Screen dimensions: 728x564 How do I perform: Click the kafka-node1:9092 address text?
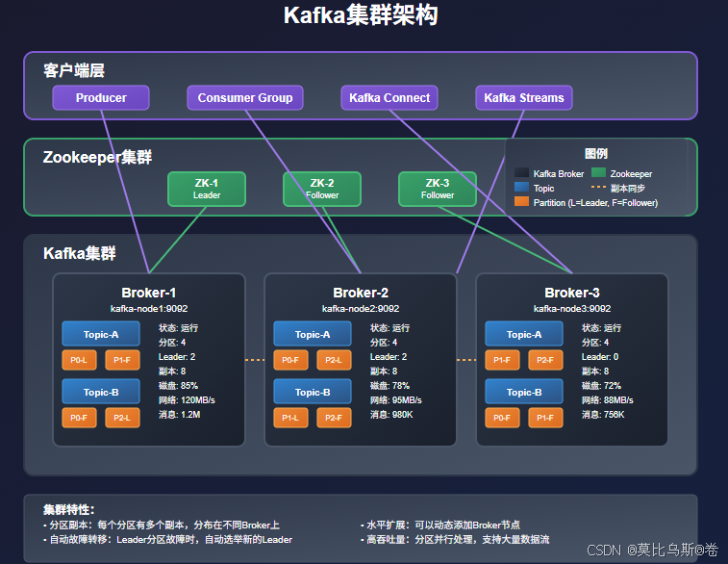point(149,309)
